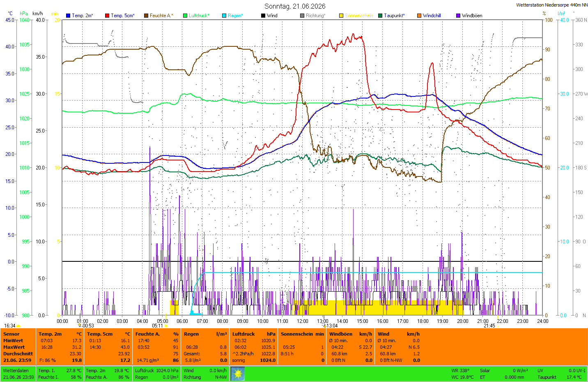Click the 'Sonnenschein min' table header
The width and height of the screenshot is (588, 382).
click(303, 334)
